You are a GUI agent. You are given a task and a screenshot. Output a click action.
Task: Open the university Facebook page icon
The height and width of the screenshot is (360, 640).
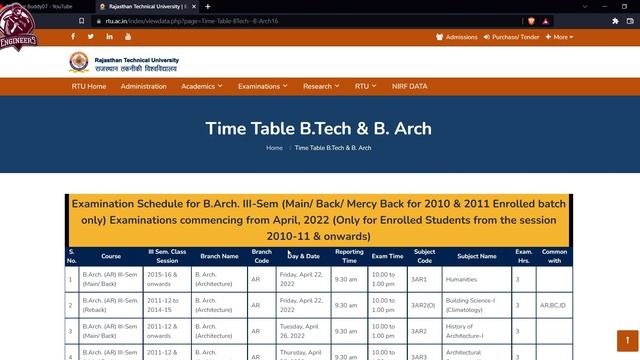pyautogui.click(x=73, y=37)
